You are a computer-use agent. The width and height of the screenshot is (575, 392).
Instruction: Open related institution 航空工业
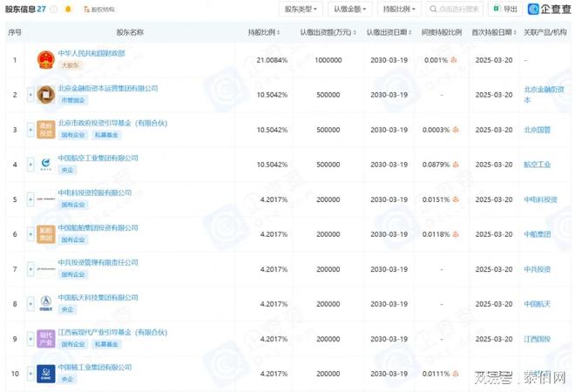(538, 165)
